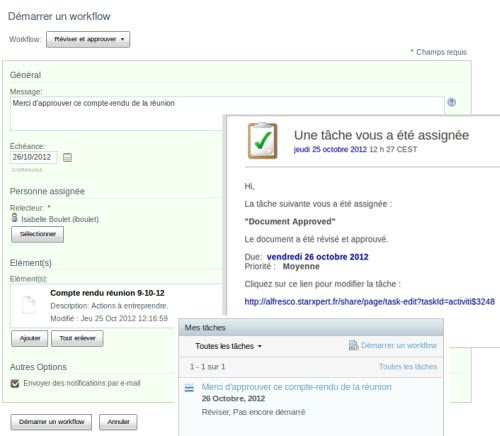Click the Tout enlever button
The width and height of the screenshot is (500, 436).
(77, 339)
